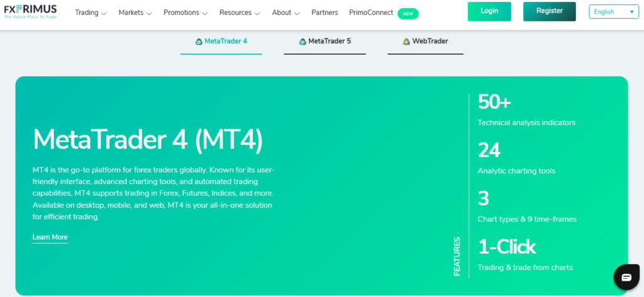The height and width of the screenshot is (297, 644).
Task: Click the WebTrader tab icon
Action: [x=407, y=42]
